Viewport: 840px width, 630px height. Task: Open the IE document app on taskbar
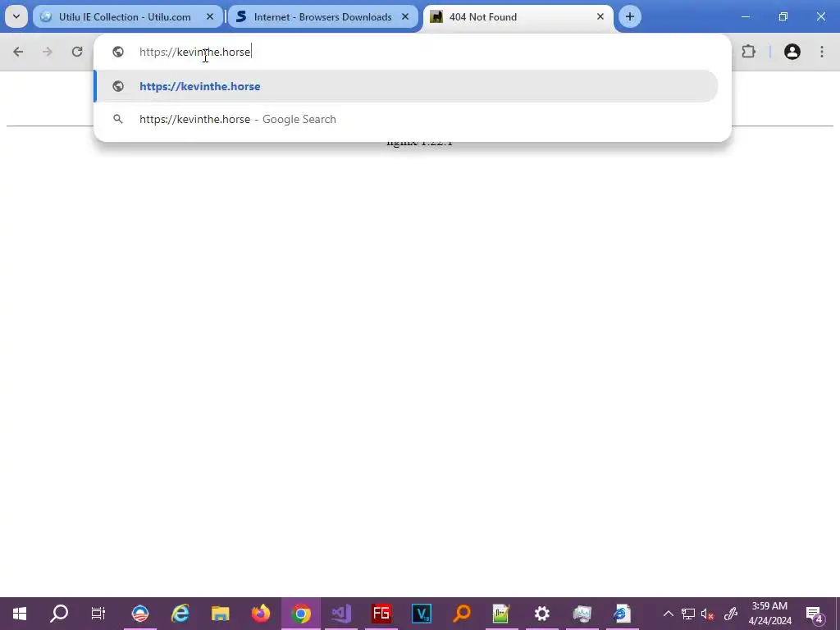pos(622,614)
